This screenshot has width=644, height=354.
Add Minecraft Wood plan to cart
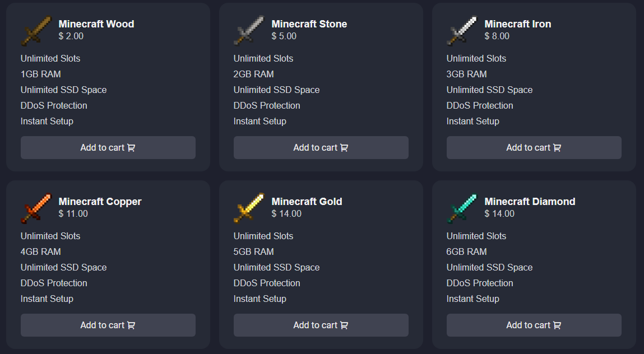click(x=108, y=148)
